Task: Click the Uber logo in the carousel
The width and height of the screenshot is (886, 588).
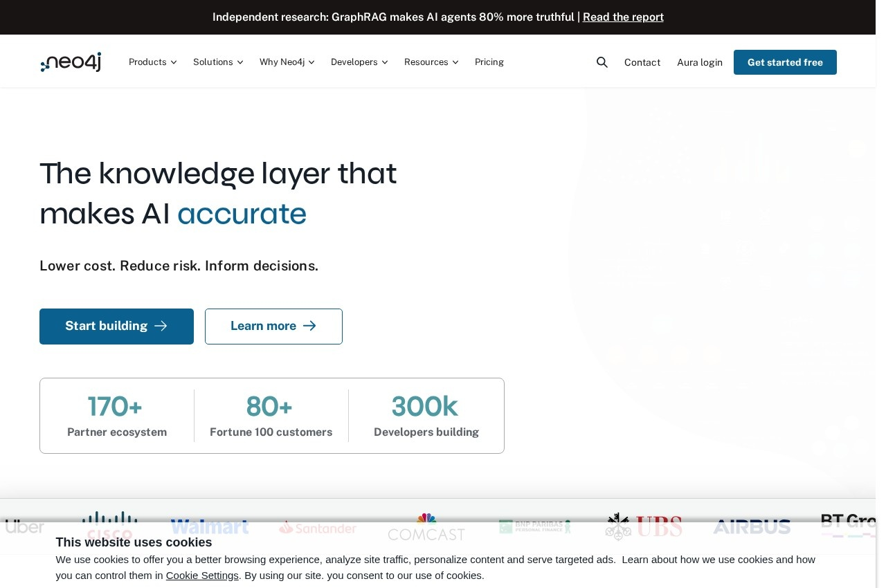Action: click(x=24, y=526)
